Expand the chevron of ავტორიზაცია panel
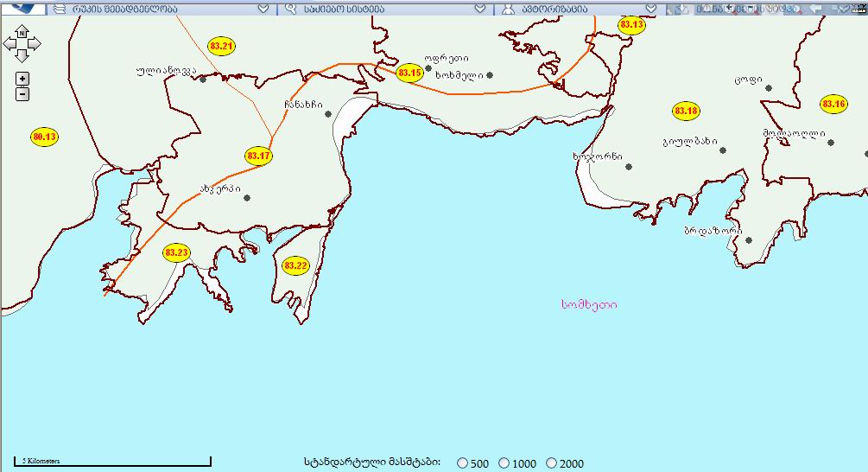Image resolution: width=868 pixels, height=472 pixels. (651, 9)
